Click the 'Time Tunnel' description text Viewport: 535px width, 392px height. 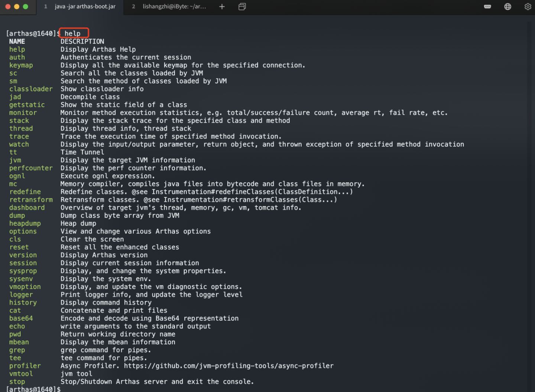point(82,152)
